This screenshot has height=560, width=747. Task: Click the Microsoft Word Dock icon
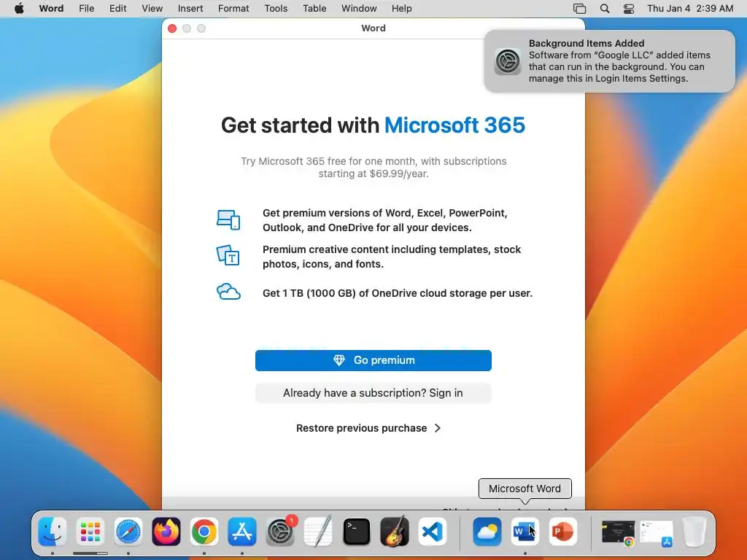pyautogui.click(x=525, y=532)
